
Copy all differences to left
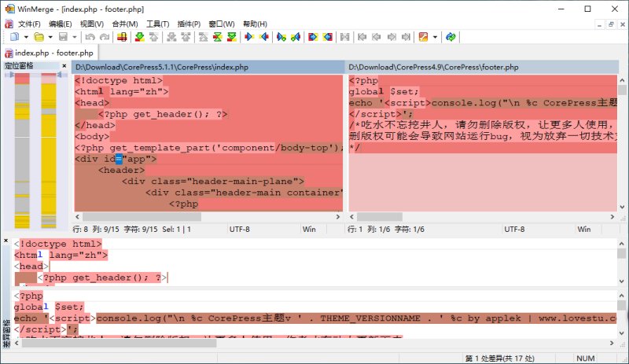pos(327,37)
